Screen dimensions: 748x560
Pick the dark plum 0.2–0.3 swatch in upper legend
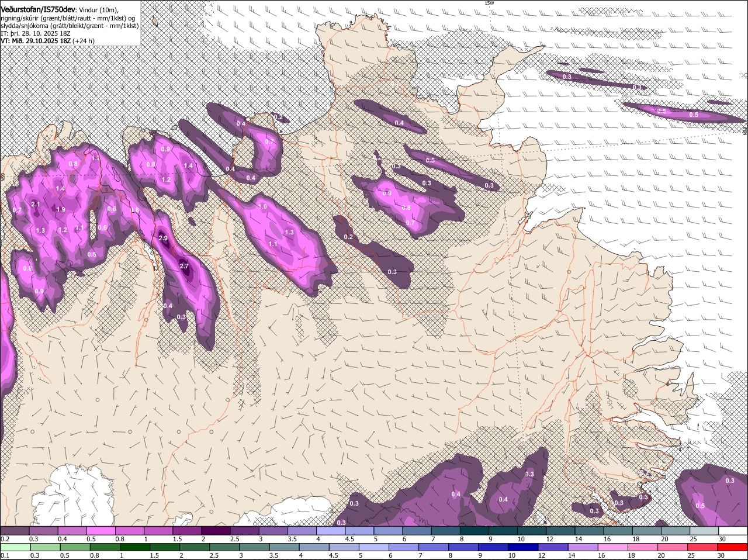(x=15, y=531)
